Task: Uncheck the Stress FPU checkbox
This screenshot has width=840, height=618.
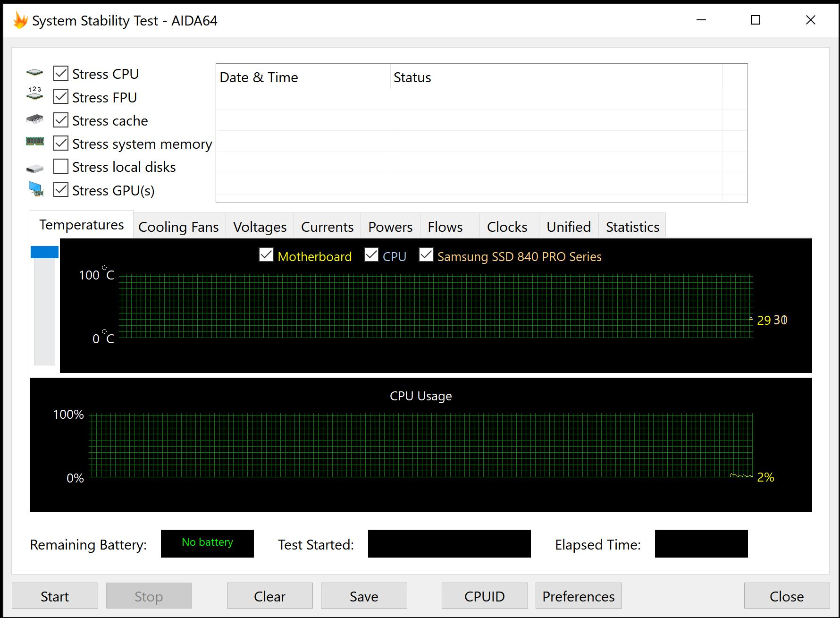Action: (x=61, y=97)
